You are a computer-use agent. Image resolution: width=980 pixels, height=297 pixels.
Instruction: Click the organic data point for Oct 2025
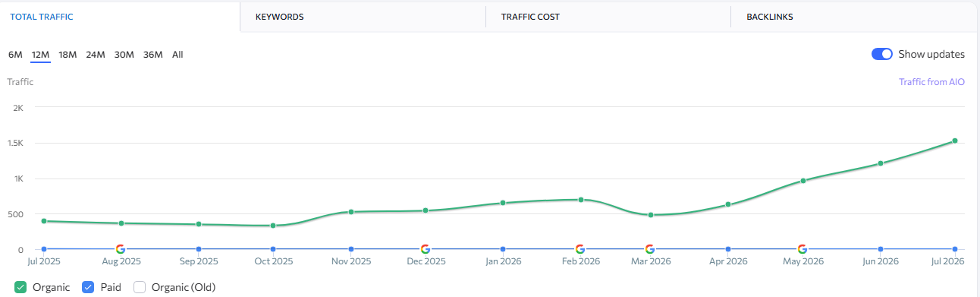[x=273, y=226]
